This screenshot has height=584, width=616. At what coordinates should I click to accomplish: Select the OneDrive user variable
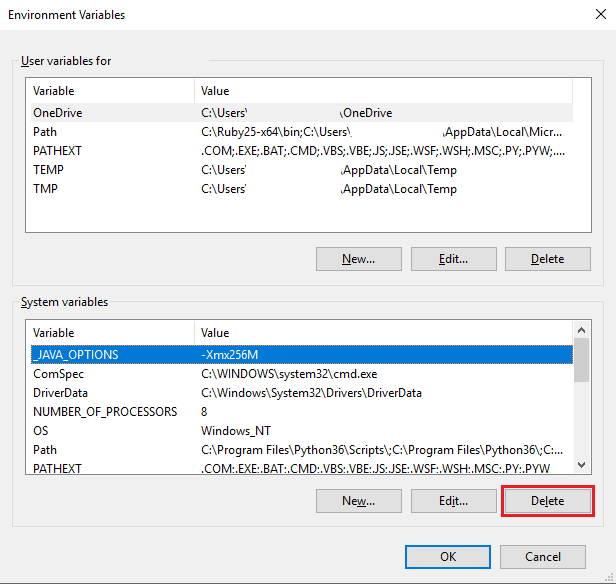coord(58,113)
